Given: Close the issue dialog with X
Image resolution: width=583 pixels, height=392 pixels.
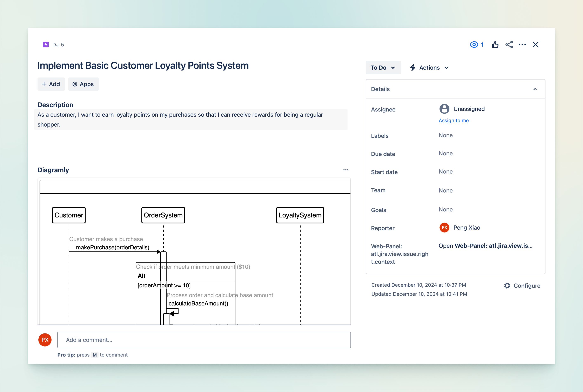Looking at the screenshot, I should click(536, 45).
